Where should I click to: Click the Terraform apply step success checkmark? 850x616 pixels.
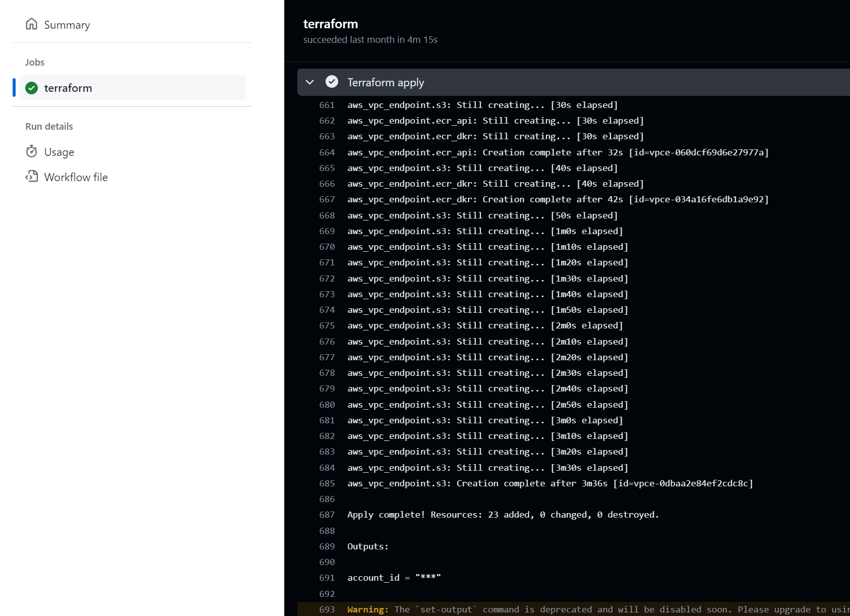coord(332,82)
